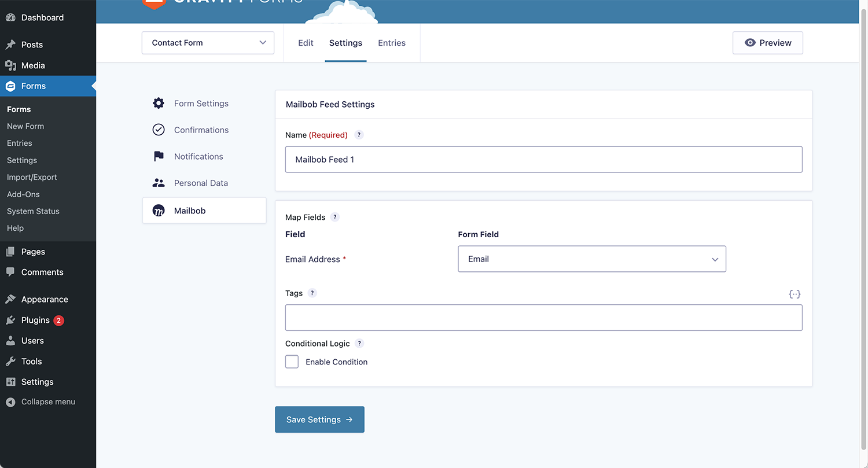Click the Posts pushpin icon
Viewport: 868px width, 468px height.
tap(10, 45)
